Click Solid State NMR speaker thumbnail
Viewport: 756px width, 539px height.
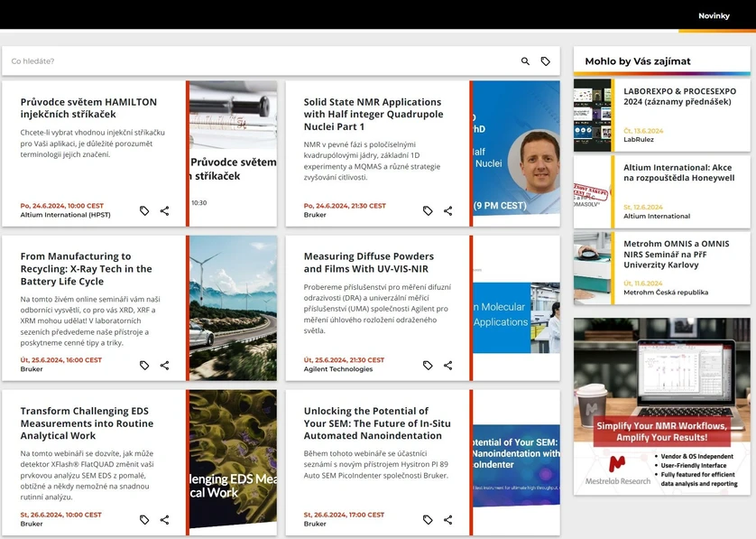click(x=516, y=153)
